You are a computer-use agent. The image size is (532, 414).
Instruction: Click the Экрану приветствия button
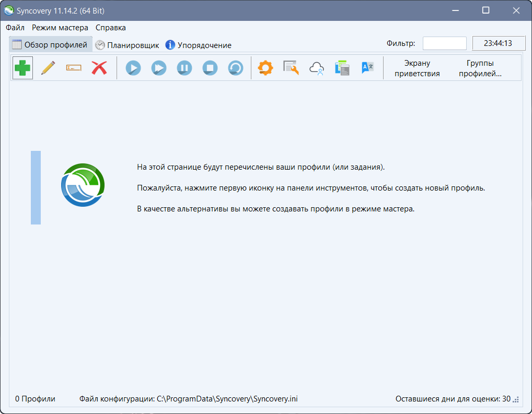[x=417, y=68]
